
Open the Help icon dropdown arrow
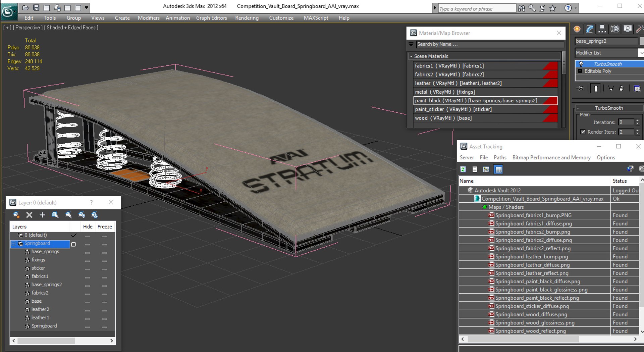pyautogui.click(x=576, y=8)
